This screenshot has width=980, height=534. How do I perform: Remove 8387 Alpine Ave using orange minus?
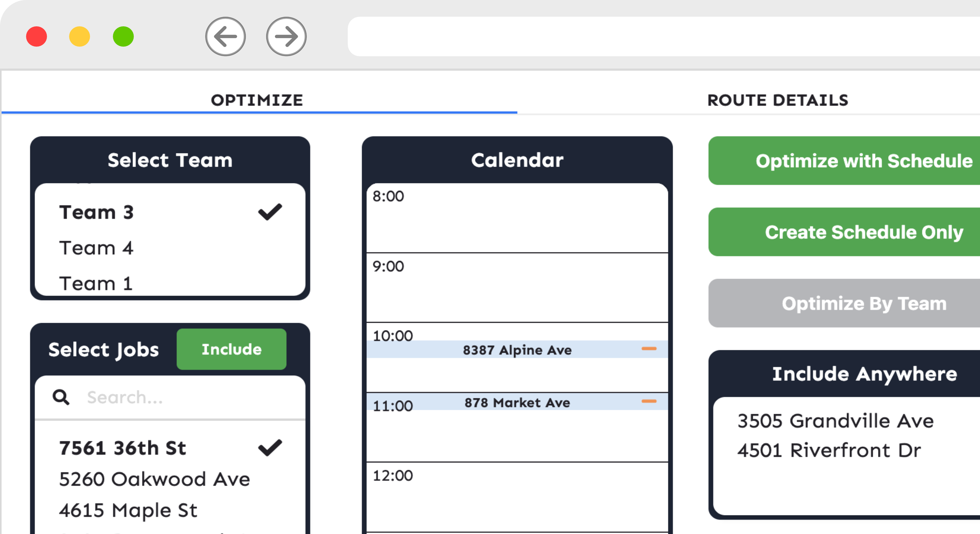click(649, 349)
